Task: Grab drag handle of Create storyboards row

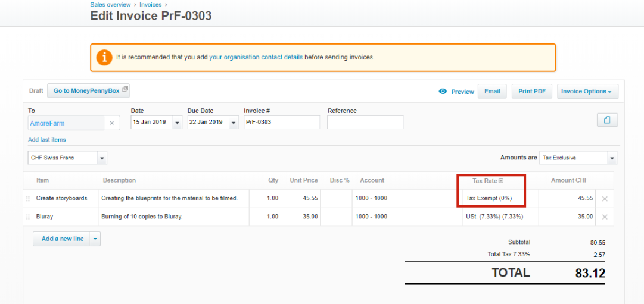Action: tap(28, 199)
